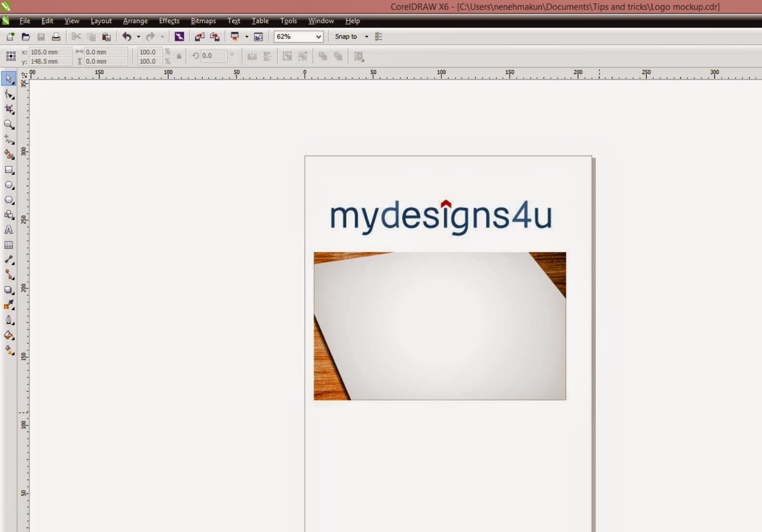
Task: Click Mirror vertically button
Action: (267, 56)
